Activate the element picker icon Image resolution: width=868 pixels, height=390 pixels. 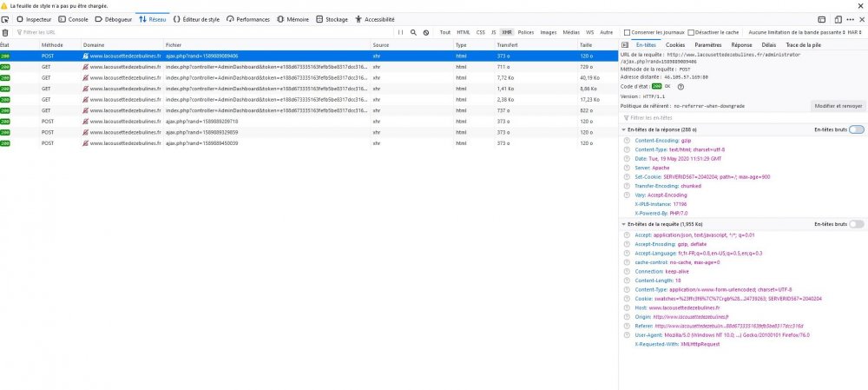click(5, 19)
